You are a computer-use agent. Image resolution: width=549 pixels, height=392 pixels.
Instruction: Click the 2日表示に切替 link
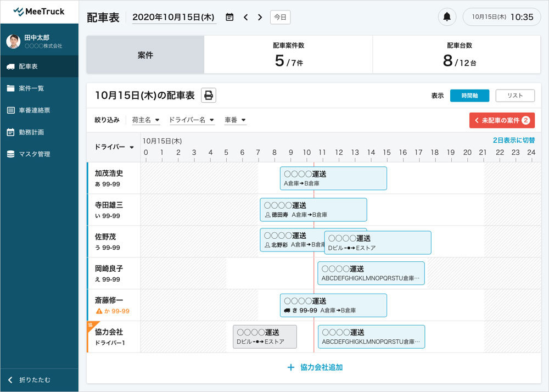click(x=513, y=141)
